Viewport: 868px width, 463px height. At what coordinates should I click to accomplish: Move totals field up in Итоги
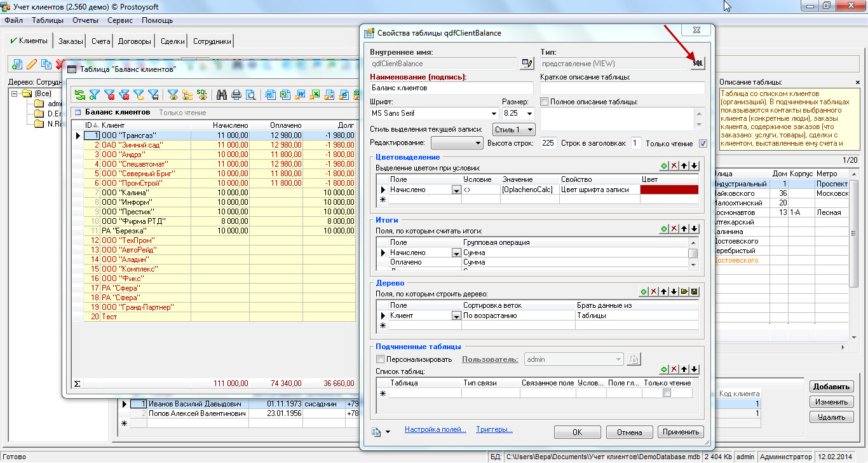coord(684,228)
